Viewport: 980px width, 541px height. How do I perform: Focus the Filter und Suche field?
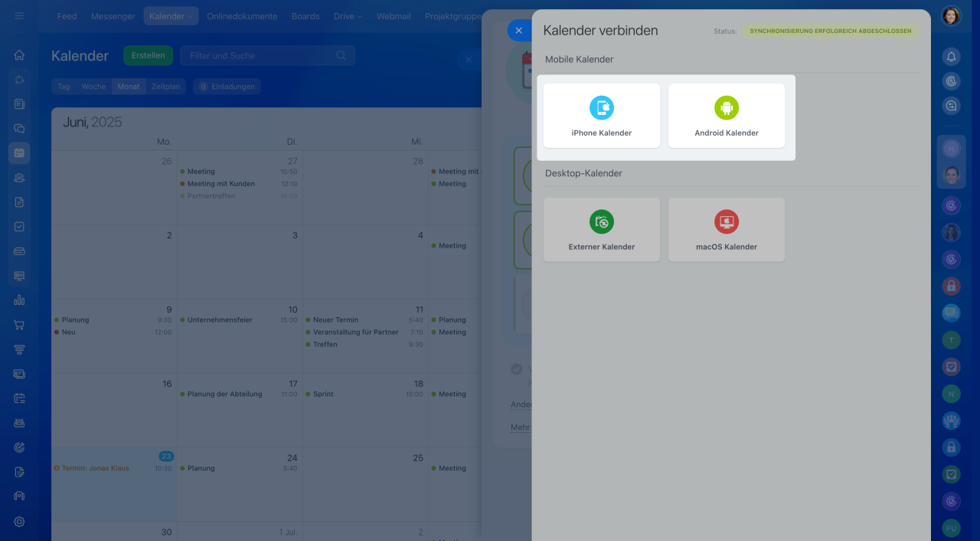point(267,56)
